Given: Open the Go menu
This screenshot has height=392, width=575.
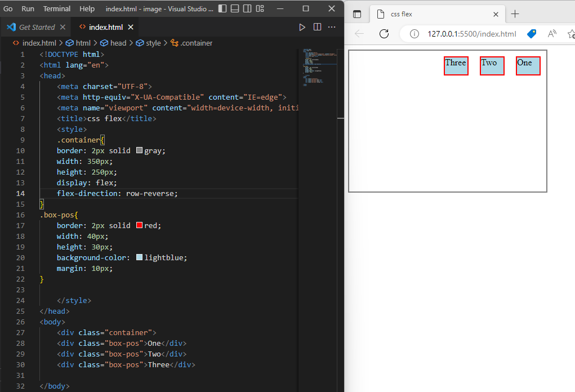Looking at the screenshot, I should point(8,9).
